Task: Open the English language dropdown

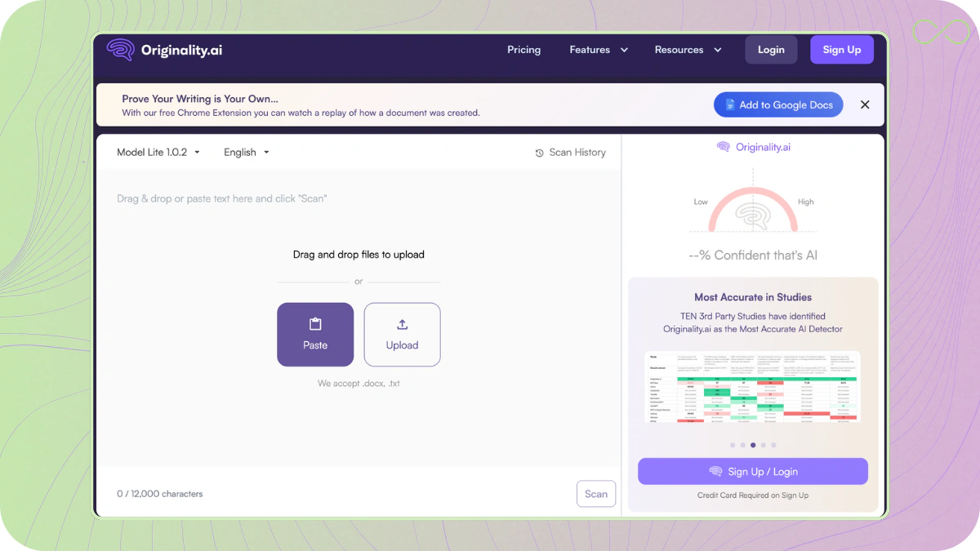Action: (247, 152)
